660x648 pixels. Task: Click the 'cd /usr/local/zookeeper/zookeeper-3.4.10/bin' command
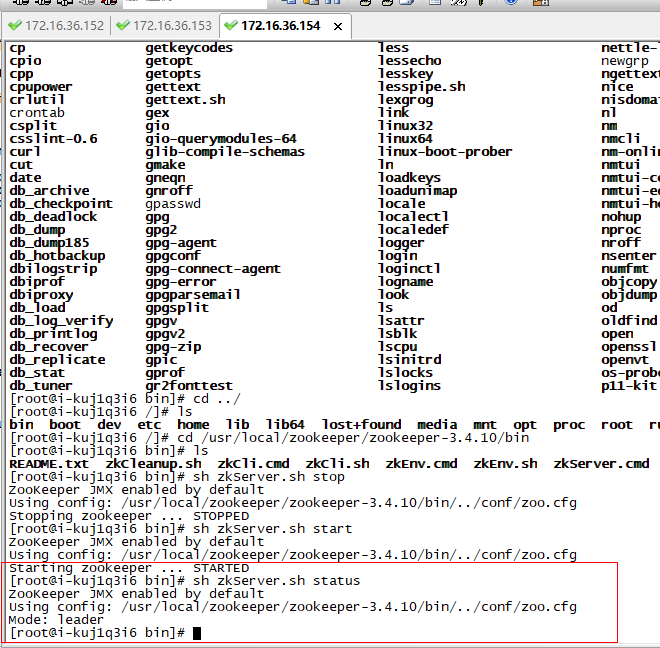point(353,437)
